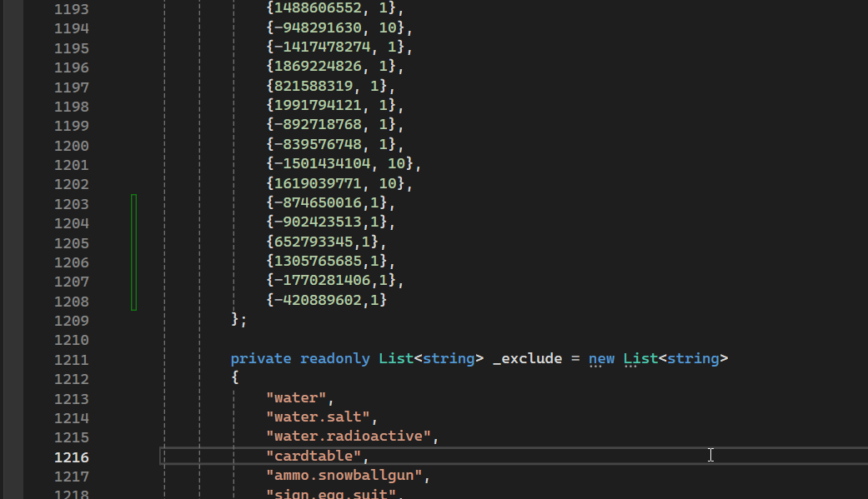Click the number 1488606552 in the code
The image size is (868, 499).
click(x=318, y=8)
